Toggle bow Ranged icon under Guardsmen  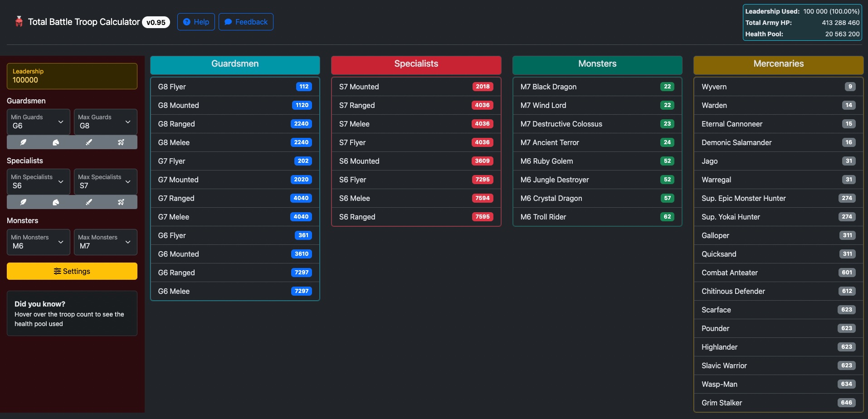(121, 142)
